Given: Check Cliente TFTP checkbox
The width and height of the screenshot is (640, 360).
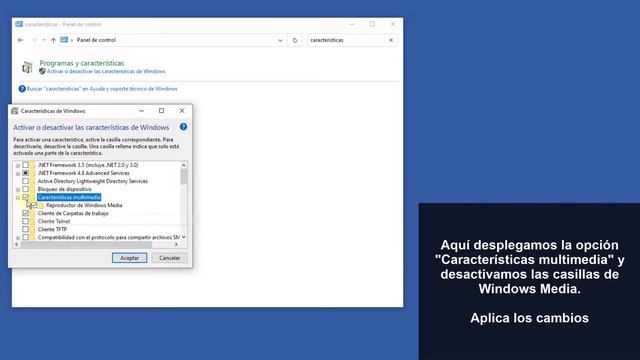Looking at the screenshot, I should coord(25,229).
